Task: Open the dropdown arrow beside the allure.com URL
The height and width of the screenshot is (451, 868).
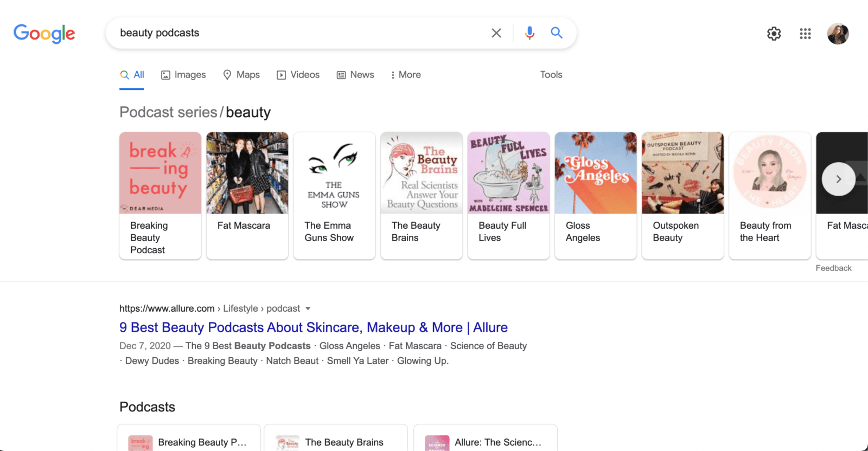Action: (308, 308)
